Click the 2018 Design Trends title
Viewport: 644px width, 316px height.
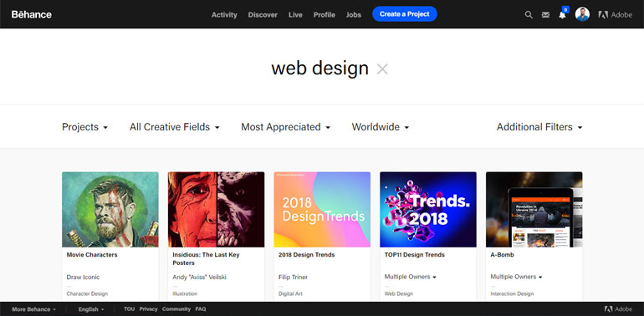coord(306,255)
